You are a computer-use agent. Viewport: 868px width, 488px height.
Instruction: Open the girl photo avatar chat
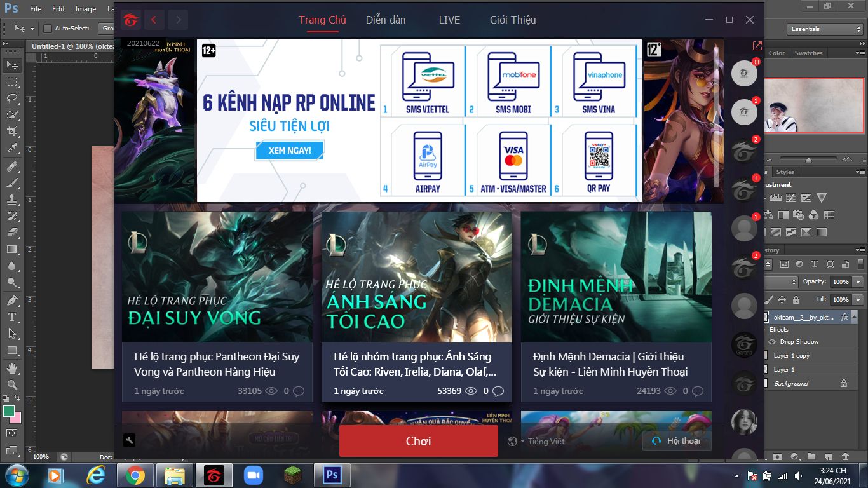click(744, 422)
